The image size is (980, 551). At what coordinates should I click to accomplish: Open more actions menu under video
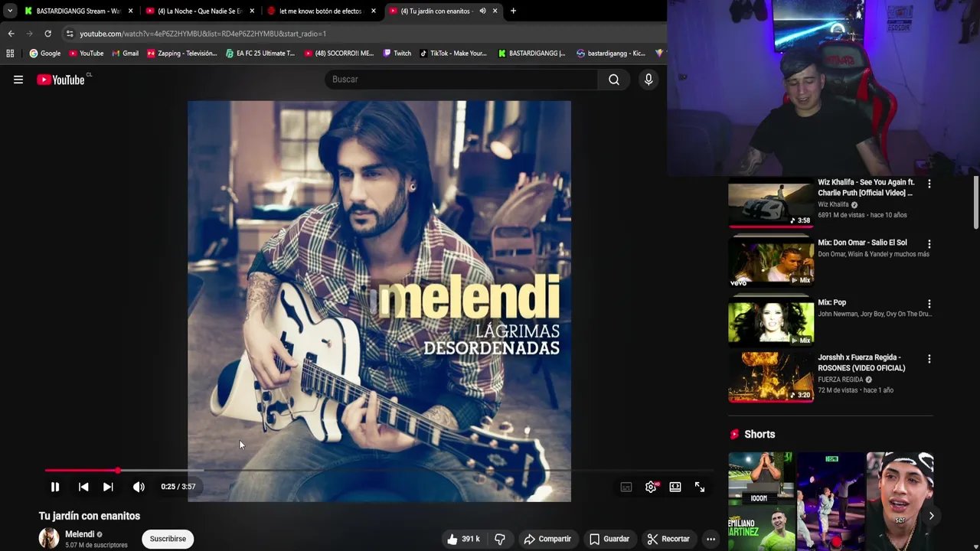(710, 539)
